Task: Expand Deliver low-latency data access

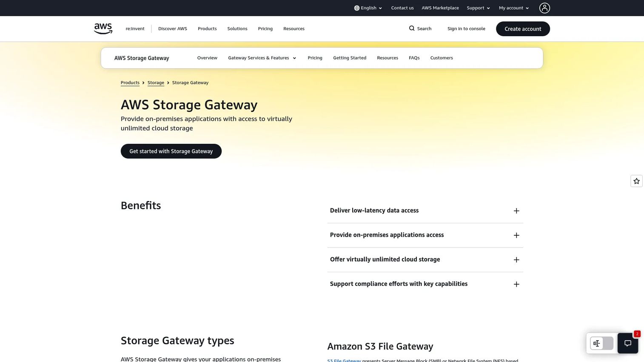Action: (425, 211)
